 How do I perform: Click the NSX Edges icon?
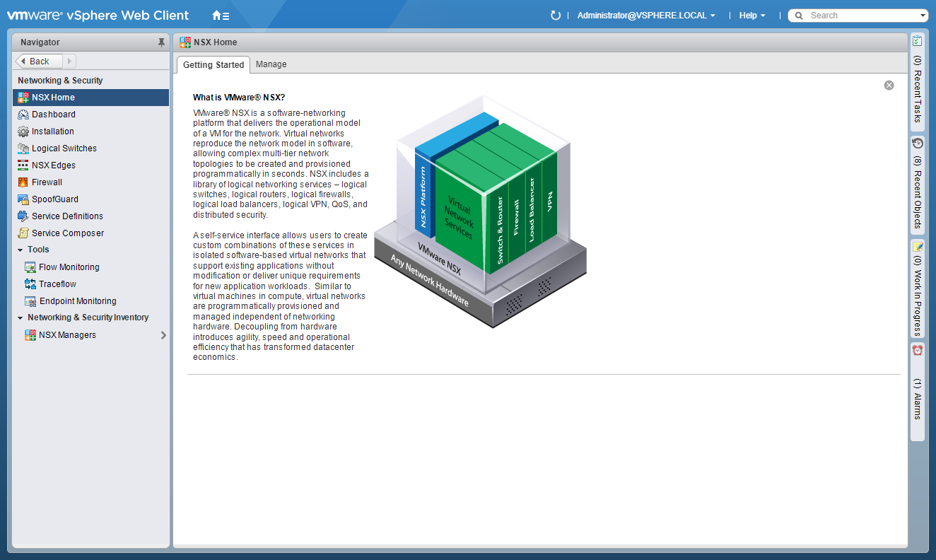(x=23, y=165)
